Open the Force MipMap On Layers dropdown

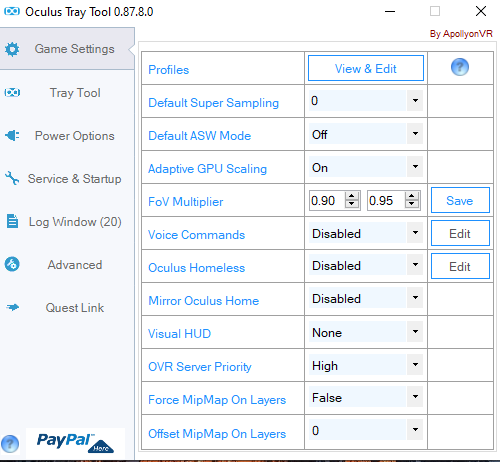tap(415, 396)
